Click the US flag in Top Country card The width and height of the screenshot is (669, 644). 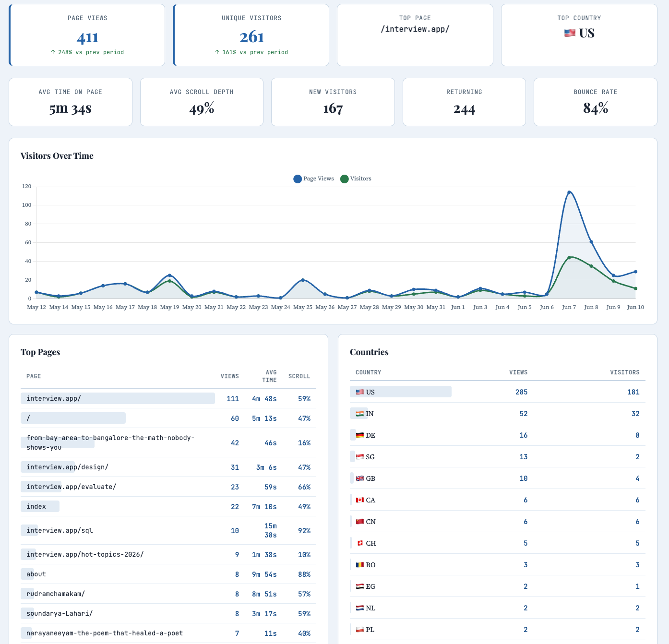[570, 33]
